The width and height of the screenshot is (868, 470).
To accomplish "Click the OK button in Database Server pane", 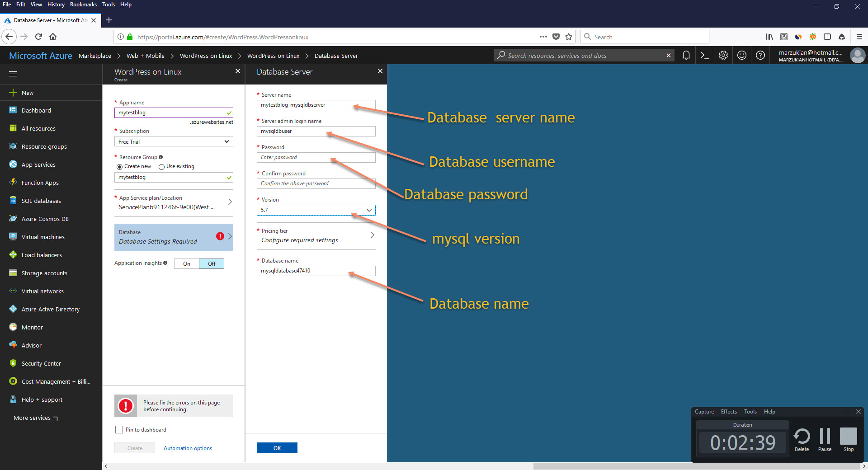I will (x=277, y=448).
